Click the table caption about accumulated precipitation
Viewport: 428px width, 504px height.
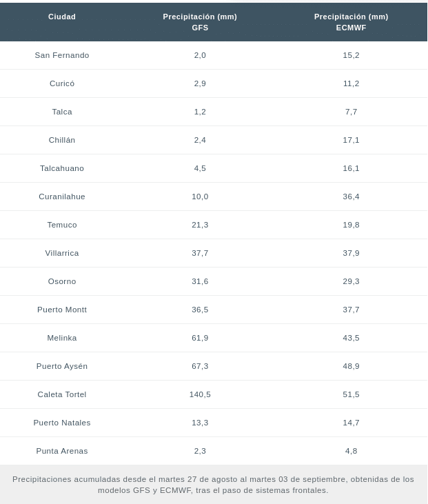pos(213,485)
